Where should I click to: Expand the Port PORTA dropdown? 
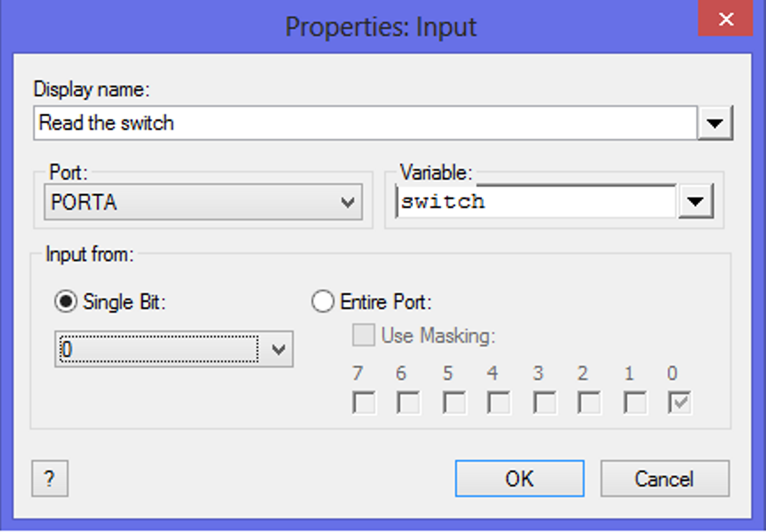point(348,202)
